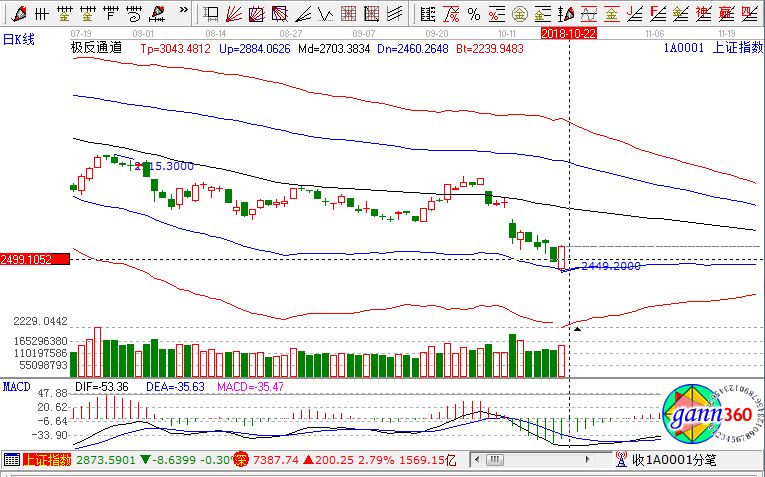Click the Sigma statistics icon
Screen dimensions: 765x477
(x=450, y=13)
